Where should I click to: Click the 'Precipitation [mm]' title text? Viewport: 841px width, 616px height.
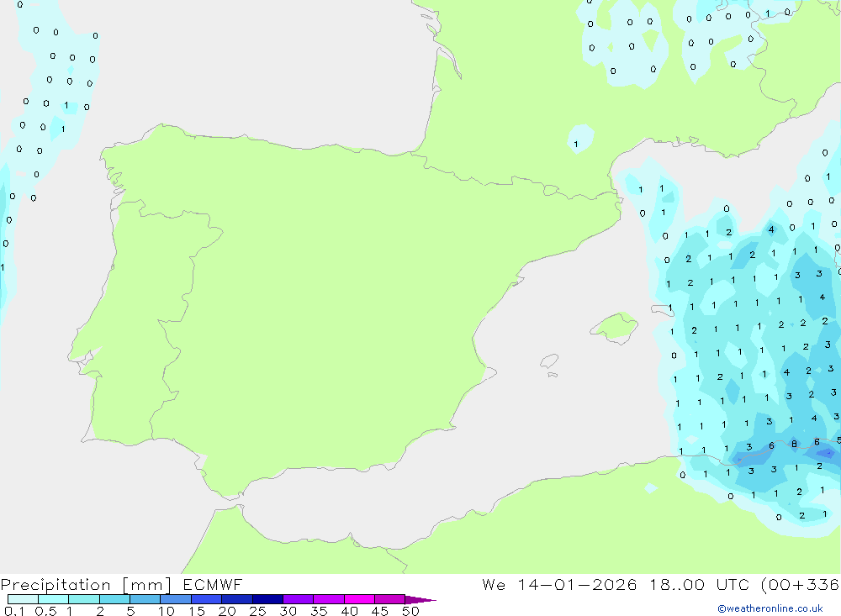click(86, 585)
